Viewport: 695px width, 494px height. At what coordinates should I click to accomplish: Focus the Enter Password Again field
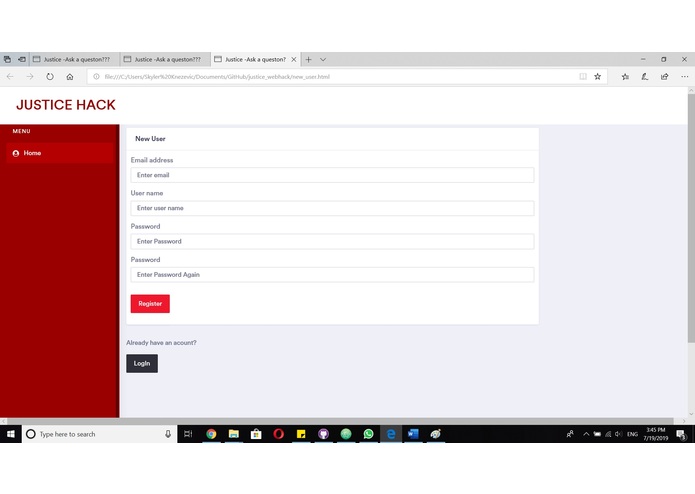(x=332, y=275)
